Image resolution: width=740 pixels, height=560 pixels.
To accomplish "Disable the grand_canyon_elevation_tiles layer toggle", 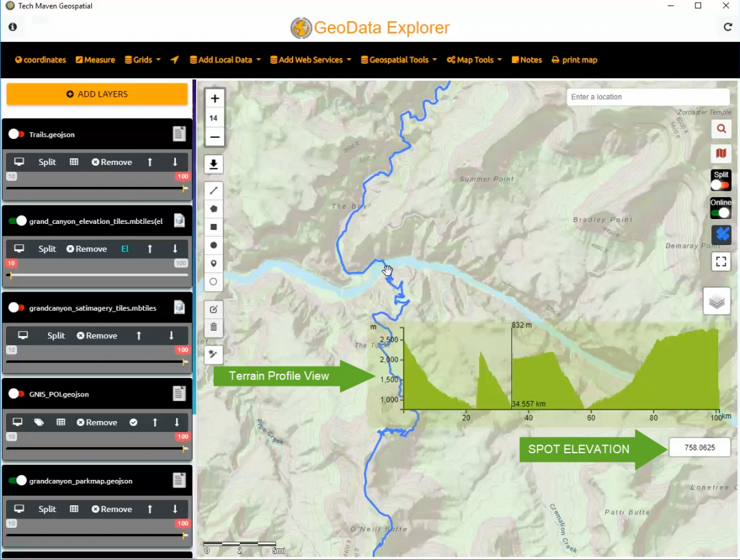I will point(16,220).
